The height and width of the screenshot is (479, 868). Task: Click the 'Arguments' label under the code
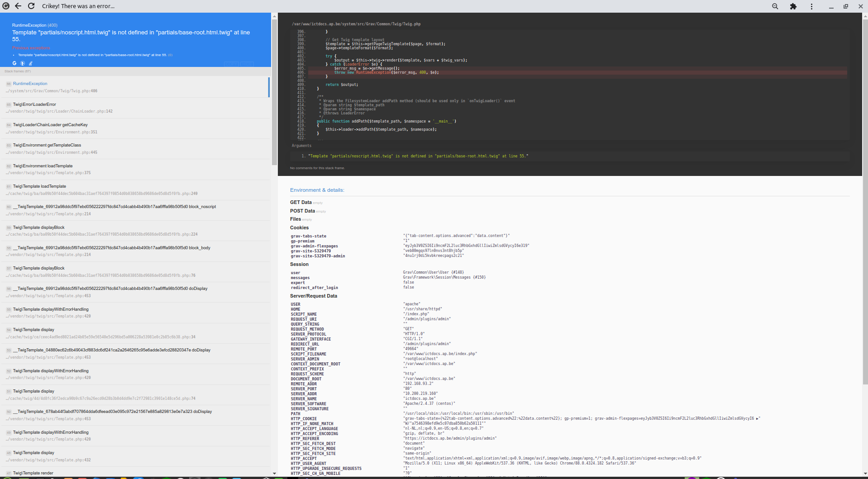pos(301,146)
